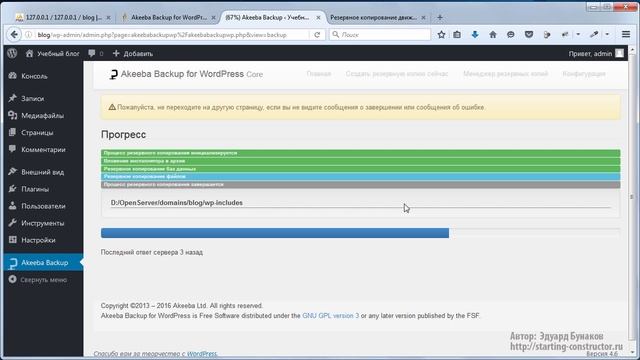Open Страницы in the sidebar
Screen dimensions: 640x360
point(37,133)
